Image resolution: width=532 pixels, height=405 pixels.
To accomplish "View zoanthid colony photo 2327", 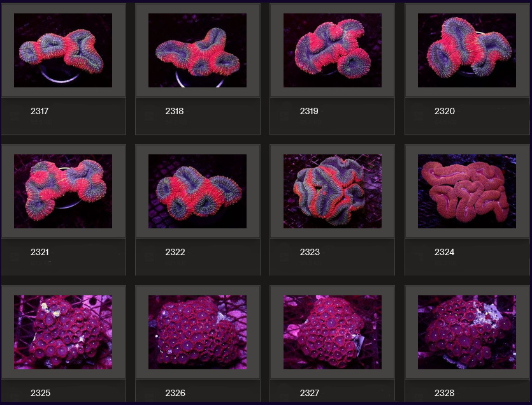I will (x=333, y=332).
